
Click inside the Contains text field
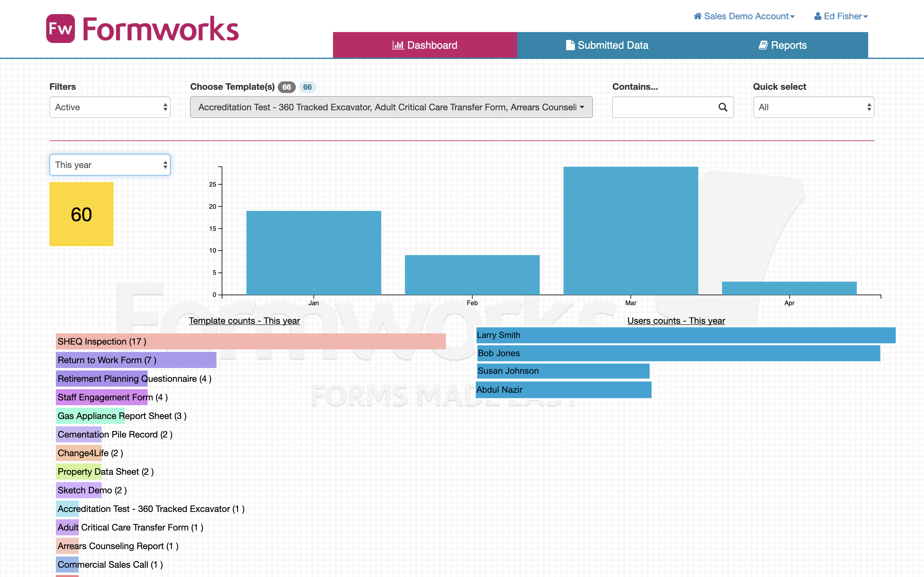664,107
